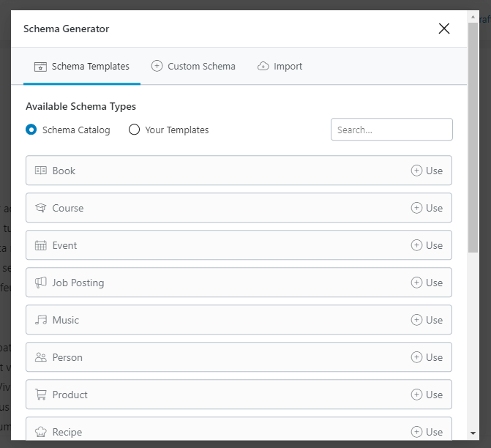This screenshot has height=448, width=491.
Task: Click the Course graduation cap icon
Action: click(41, 208)
